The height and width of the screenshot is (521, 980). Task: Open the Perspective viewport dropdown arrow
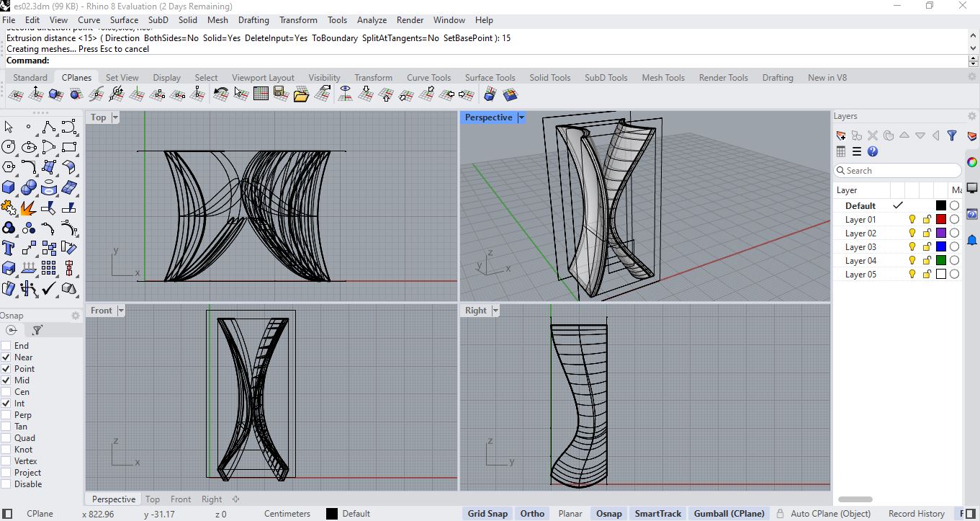point(521,117)
